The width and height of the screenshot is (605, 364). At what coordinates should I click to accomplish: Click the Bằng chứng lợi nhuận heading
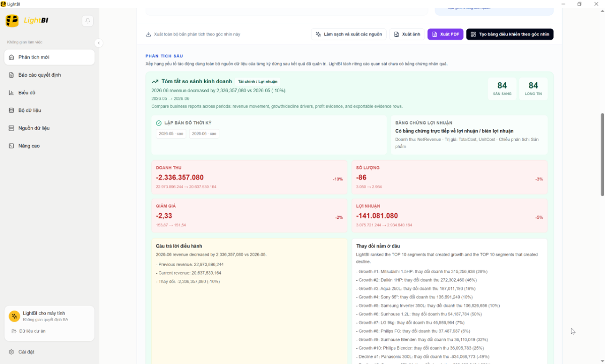[x=423, y=123]
